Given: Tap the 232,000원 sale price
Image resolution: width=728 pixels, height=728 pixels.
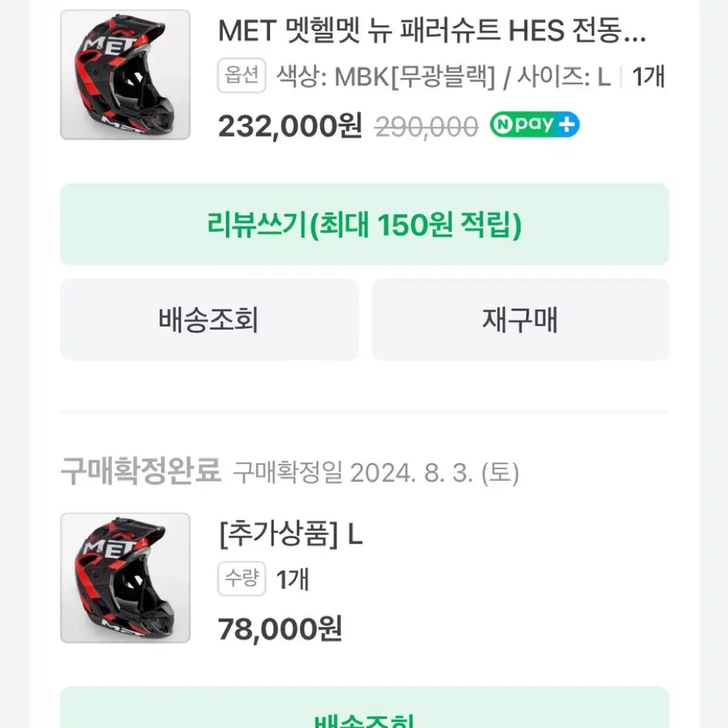Looking at the screenshot, I should pyautogui.click(x=289, y=126).
